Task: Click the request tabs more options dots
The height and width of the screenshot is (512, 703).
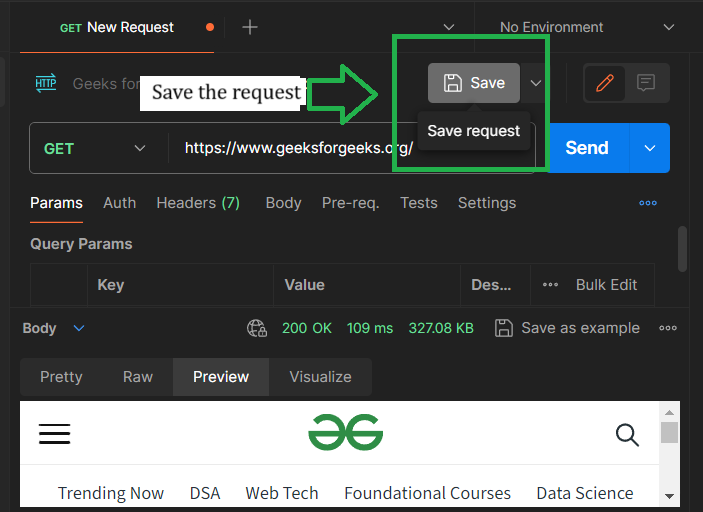Action: (648, 203)
